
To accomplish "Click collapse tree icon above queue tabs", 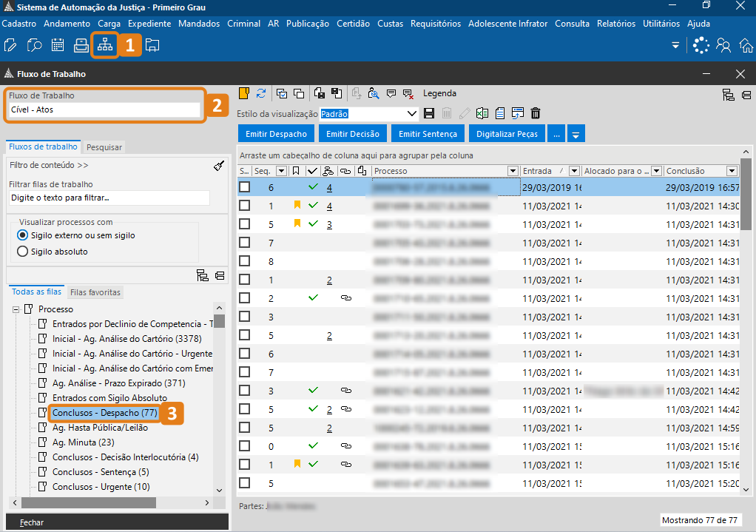I will point(220,275).
